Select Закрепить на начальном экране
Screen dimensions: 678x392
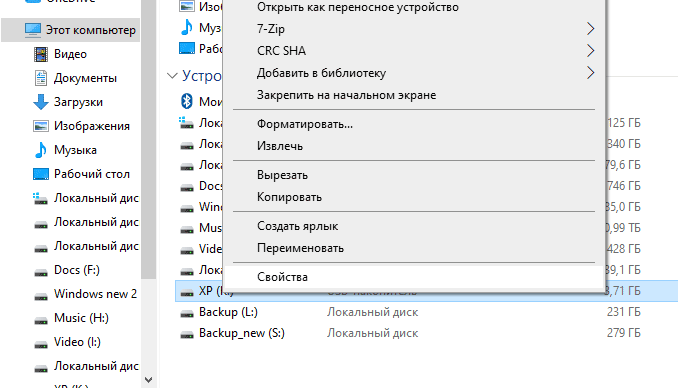coord(414,95)
